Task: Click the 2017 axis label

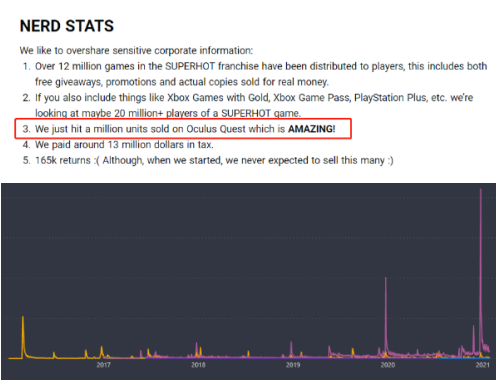Action: [x=104, y=365]
